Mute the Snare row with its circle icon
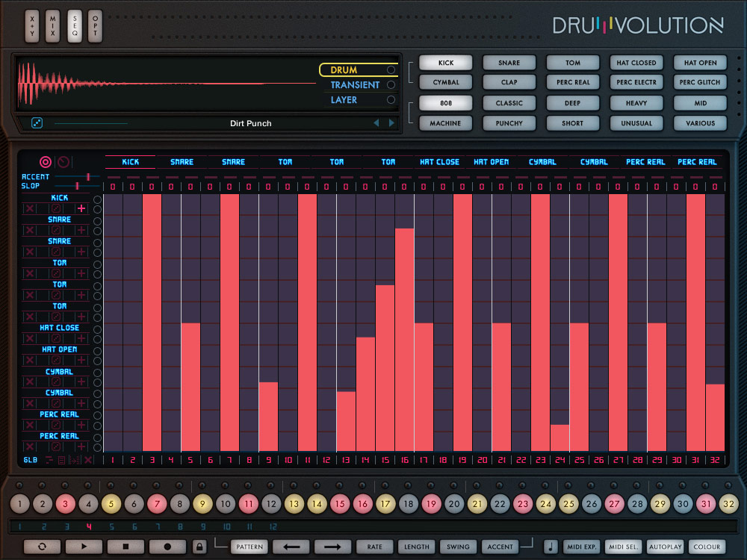 (x=98, y=220)
